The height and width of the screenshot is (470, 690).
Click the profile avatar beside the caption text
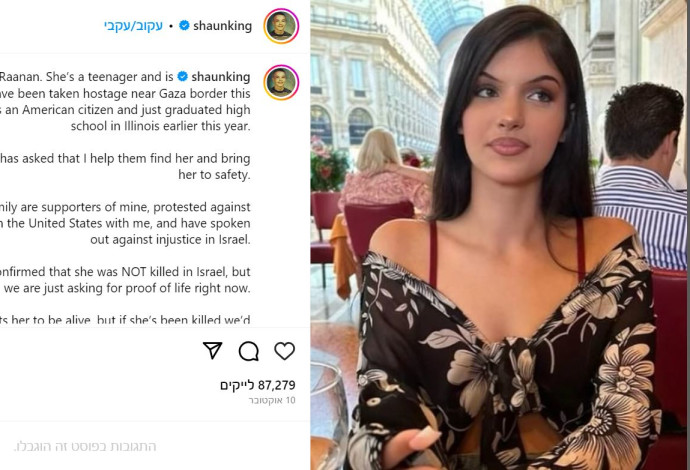tap(281, 82)
